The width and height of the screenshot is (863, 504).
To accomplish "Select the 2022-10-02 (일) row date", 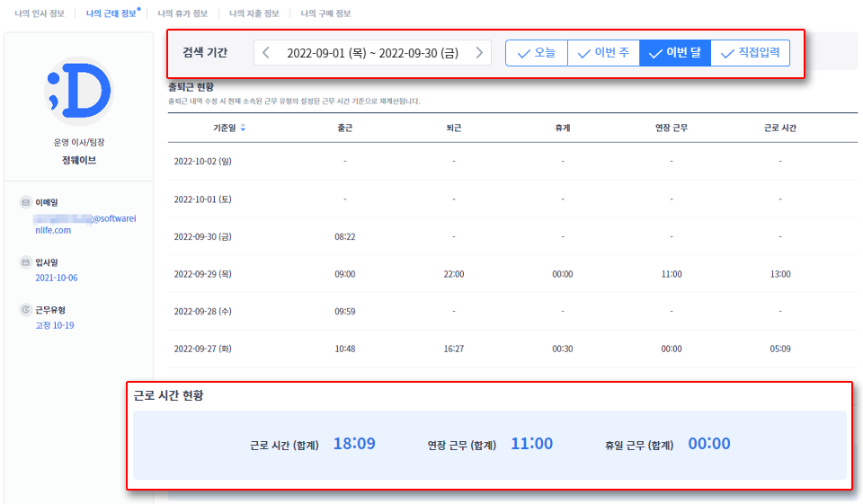I will [x=202, y=161].
